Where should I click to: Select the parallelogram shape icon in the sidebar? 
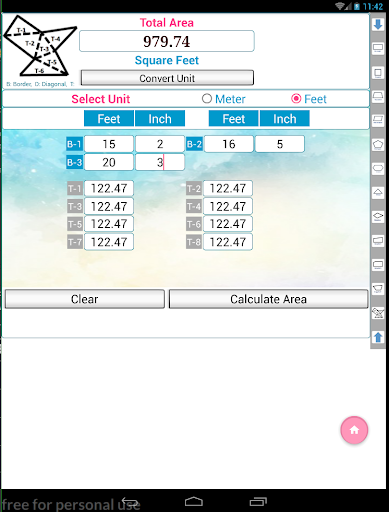378,121
